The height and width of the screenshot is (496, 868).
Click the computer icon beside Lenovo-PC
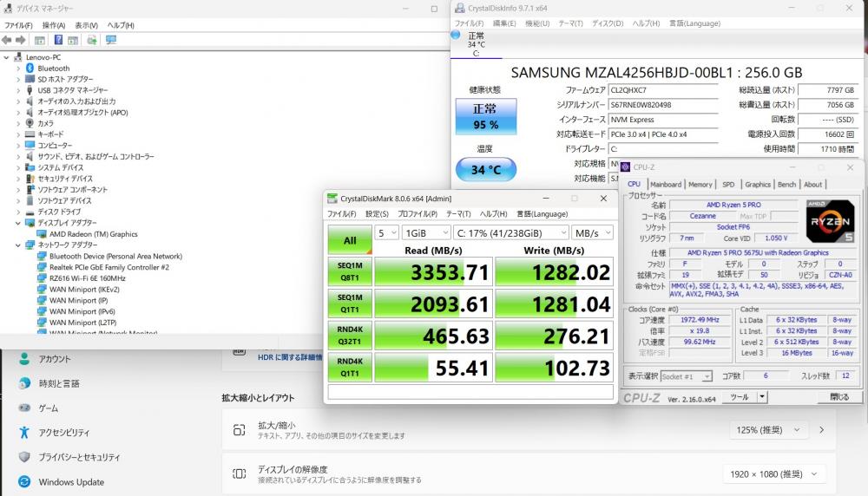click(x=18, y=57)
